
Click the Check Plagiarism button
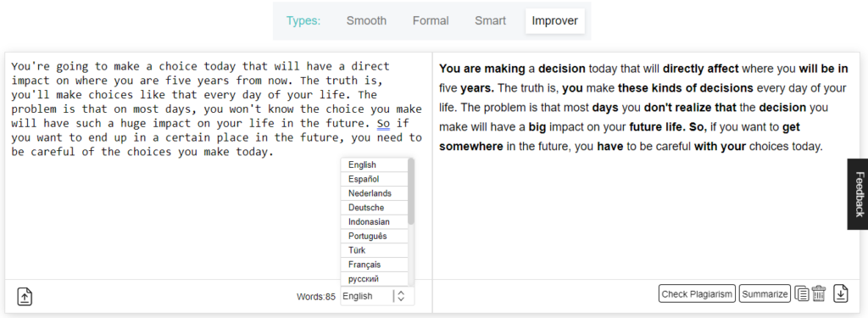click(x=698, y=293)
